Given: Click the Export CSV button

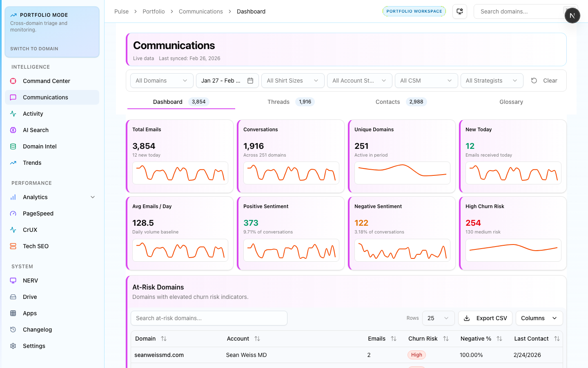Looking at the screenshot, I should point(485,318).
